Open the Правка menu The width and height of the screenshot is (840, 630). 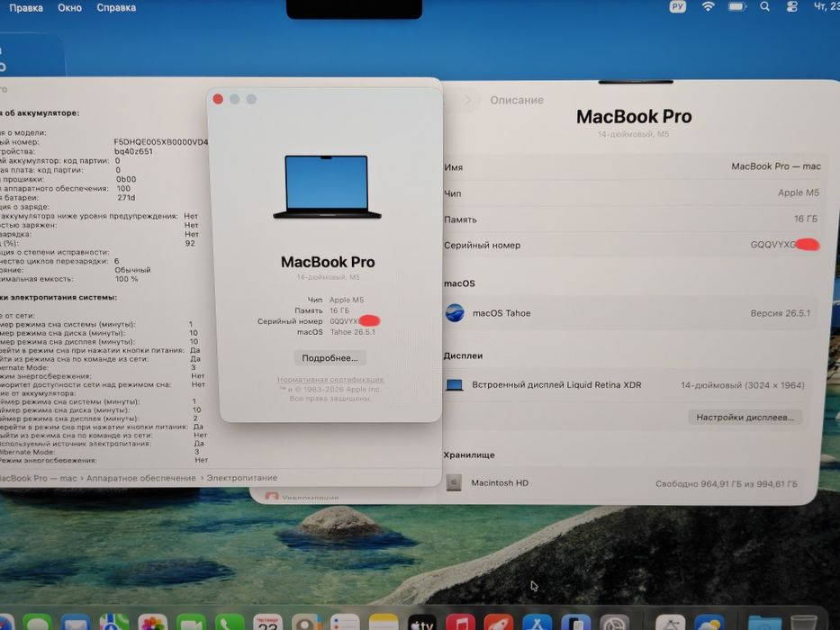(26, 7)
